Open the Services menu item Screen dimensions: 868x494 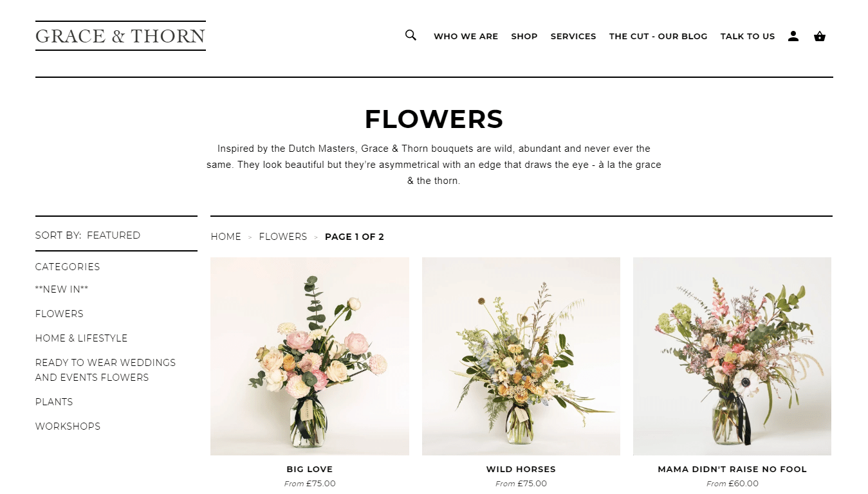573,37
